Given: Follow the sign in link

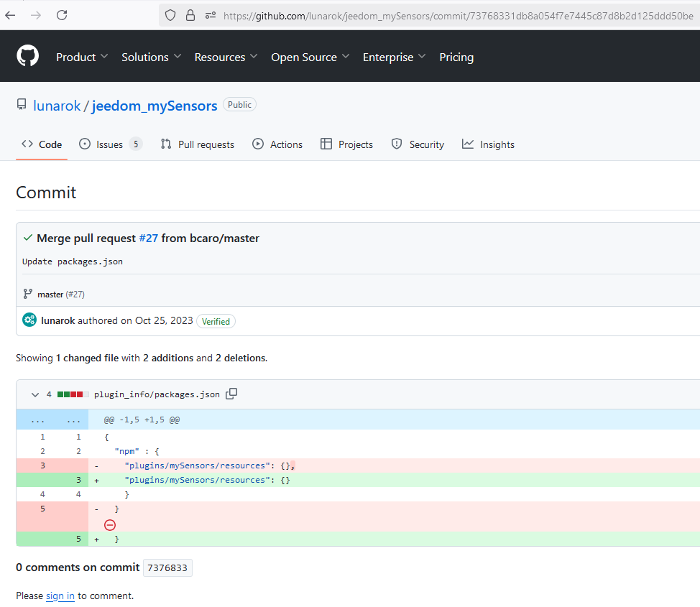Looking at the screenshot, I should coord(60,596).
